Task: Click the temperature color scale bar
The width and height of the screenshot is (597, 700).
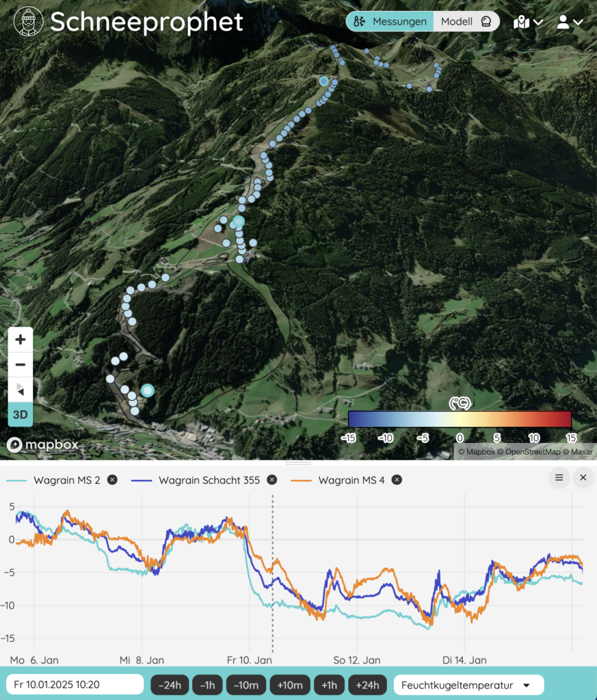Action: (460, 419)
